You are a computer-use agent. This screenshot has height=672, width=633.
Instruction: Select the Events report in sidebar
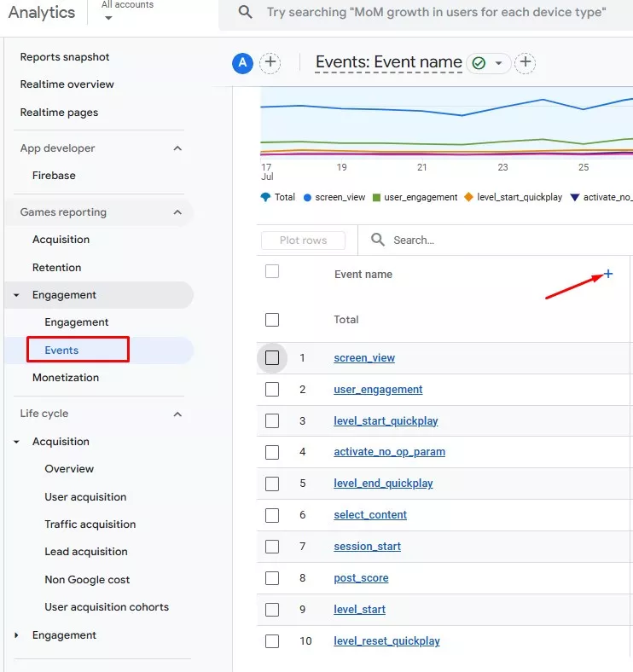tap(61, 350)
